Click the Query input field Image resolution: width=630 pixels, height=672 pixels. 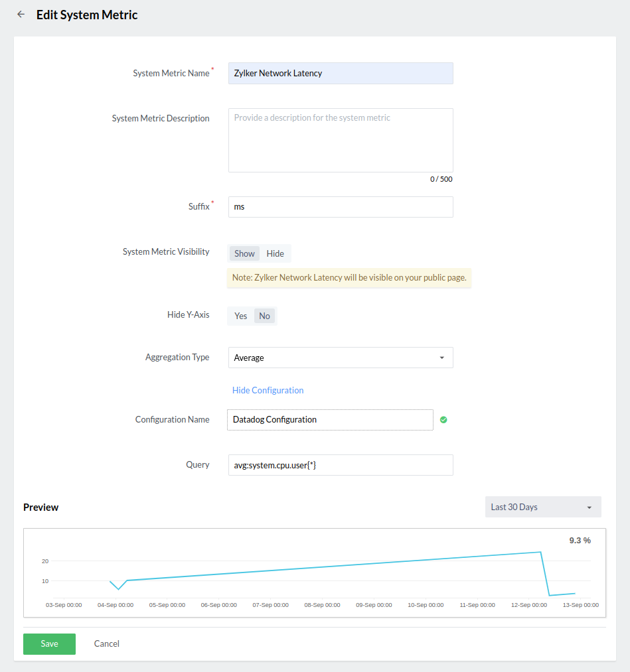pos(340,465)
